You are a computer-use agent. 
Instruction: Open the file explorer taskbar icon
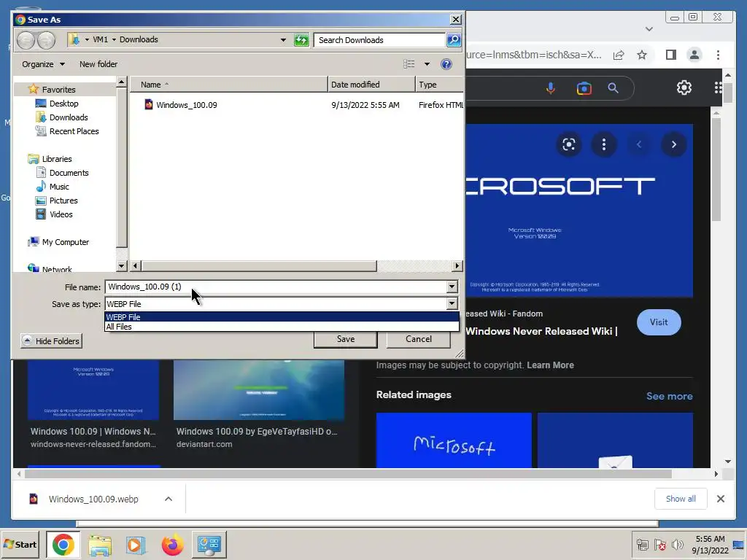point(99,545)
